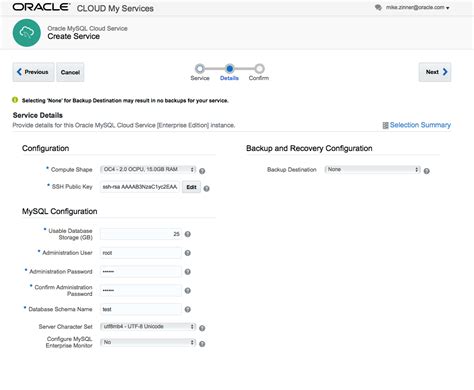Click the 'Create Service' page title
The width and height of the screenshot is (474, 390).
pos(74,36)
